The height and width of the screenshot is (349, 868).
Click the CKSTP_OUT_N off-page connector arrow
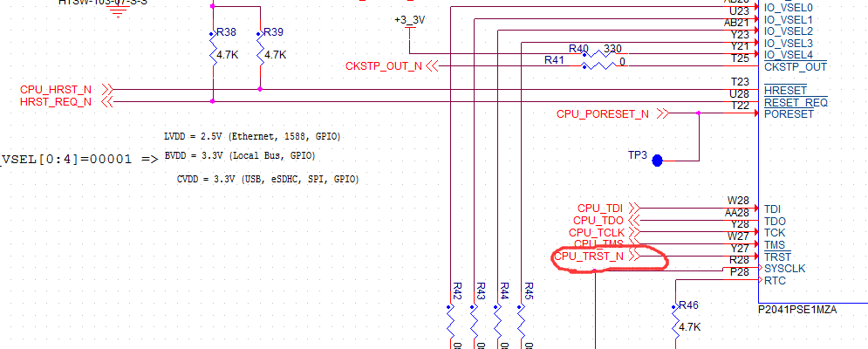[x=431, y=66]
